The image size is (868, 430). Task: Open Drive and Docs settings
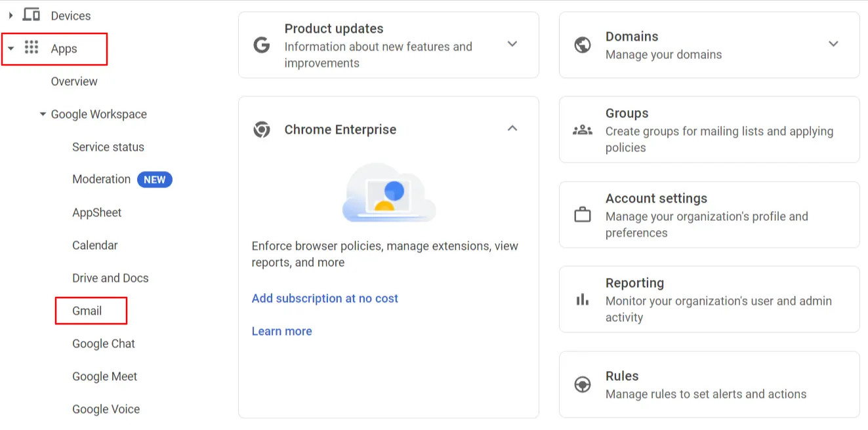[110, 277]
